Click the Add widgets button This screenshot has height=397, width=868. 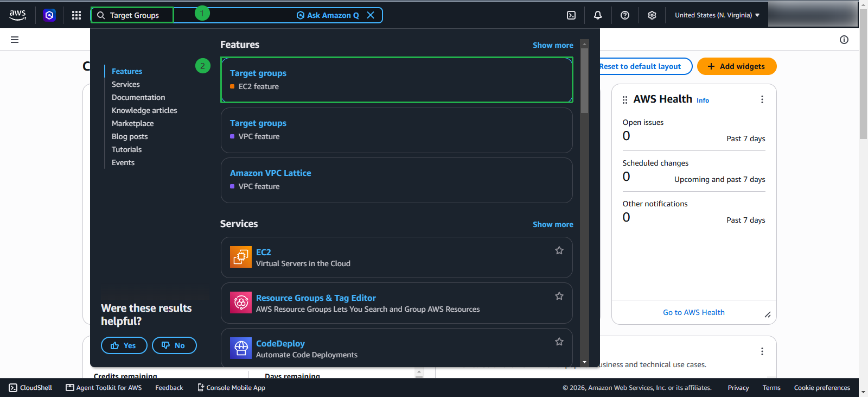pos(737,66)
